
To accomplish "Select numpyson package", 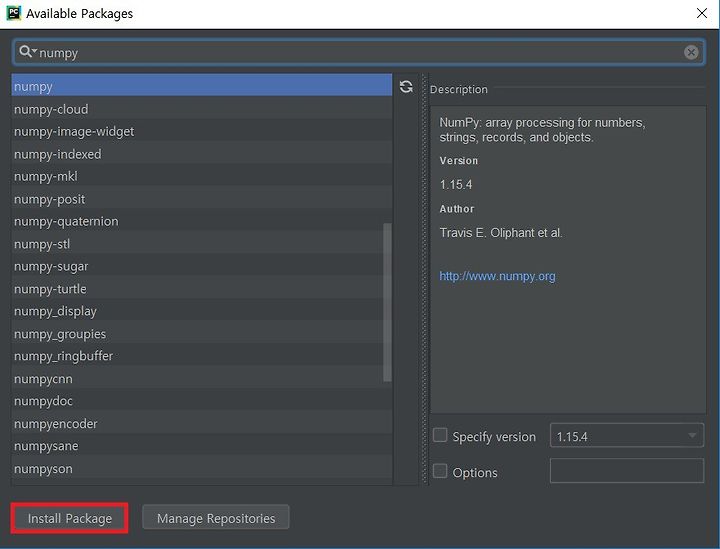I will (202, 469).
